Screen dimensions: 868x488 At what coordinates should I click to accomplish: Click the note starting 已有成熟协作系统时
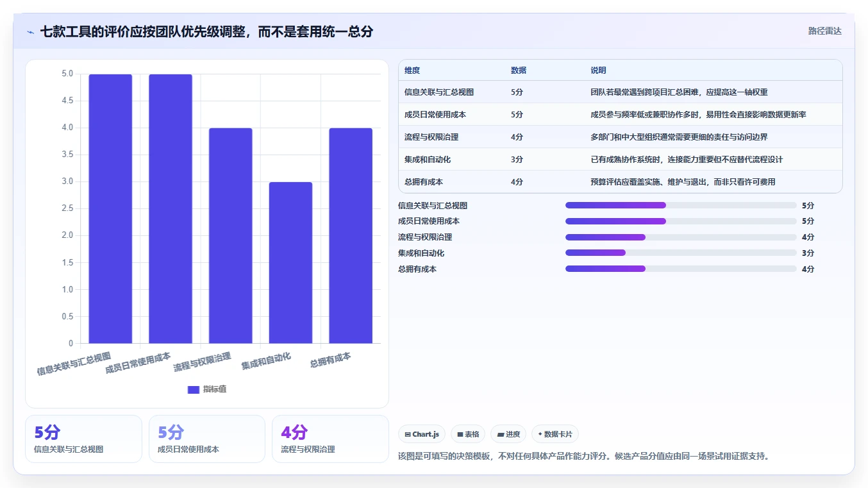pos(687,160)
